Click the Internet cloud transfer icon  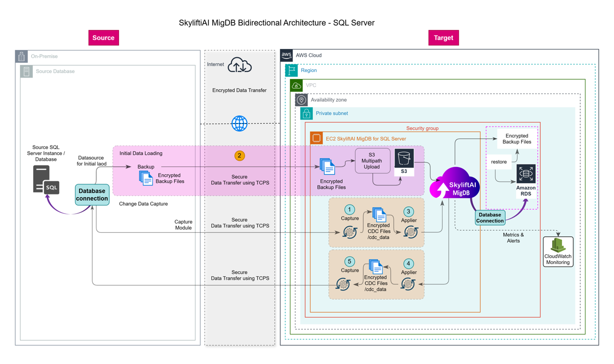tap(239, 66)
